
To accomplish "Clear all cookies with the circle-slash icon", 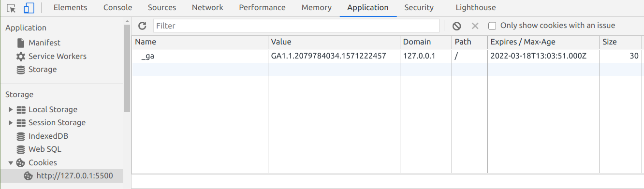I will click(456, 26).
